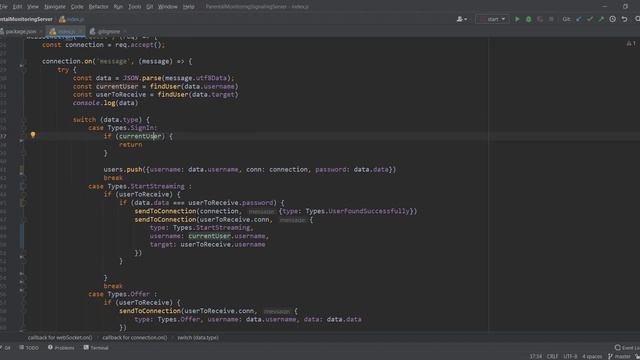Place cursor on 'currentUser' in the if condition

pos(140,136)
